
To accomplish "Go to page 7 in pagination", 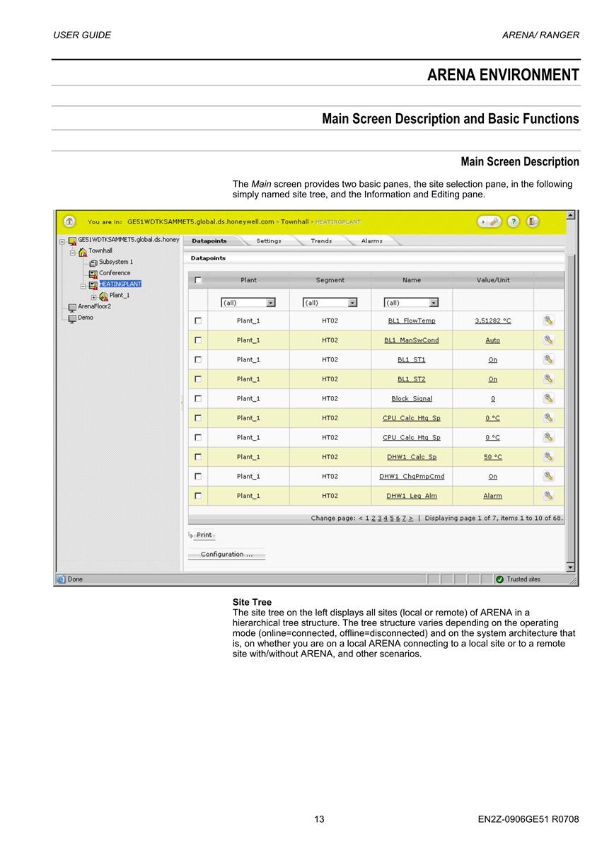I will [404, 518].
